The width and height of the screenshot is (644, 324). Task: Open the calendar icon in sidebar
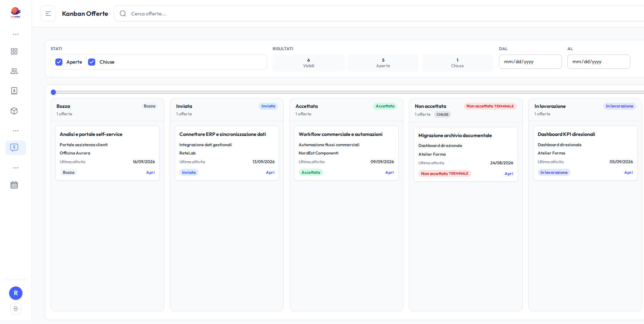tap(14, 185)
